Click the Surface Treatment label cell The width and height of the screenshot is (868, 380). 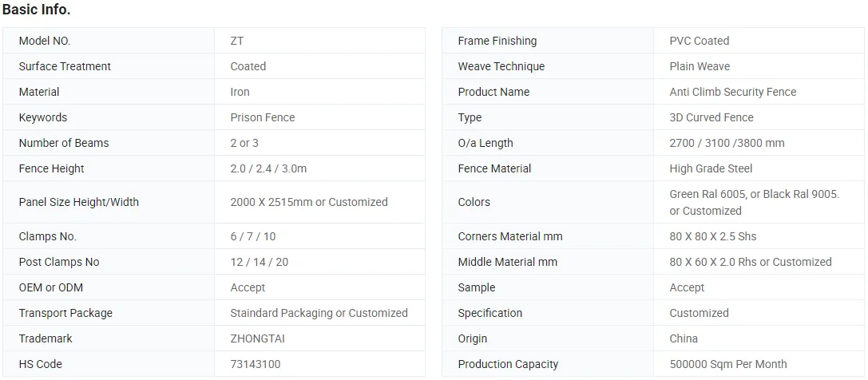65,66
